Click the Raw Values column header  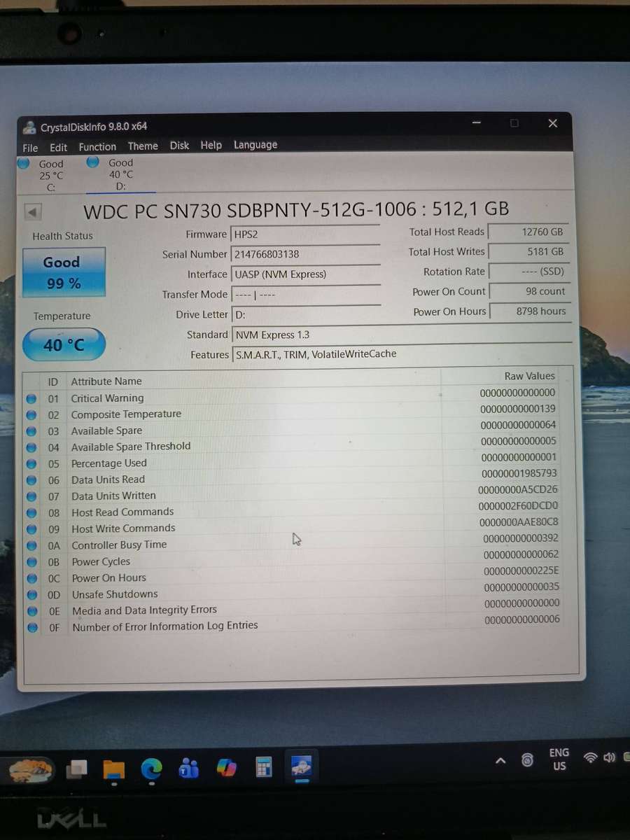529,376
